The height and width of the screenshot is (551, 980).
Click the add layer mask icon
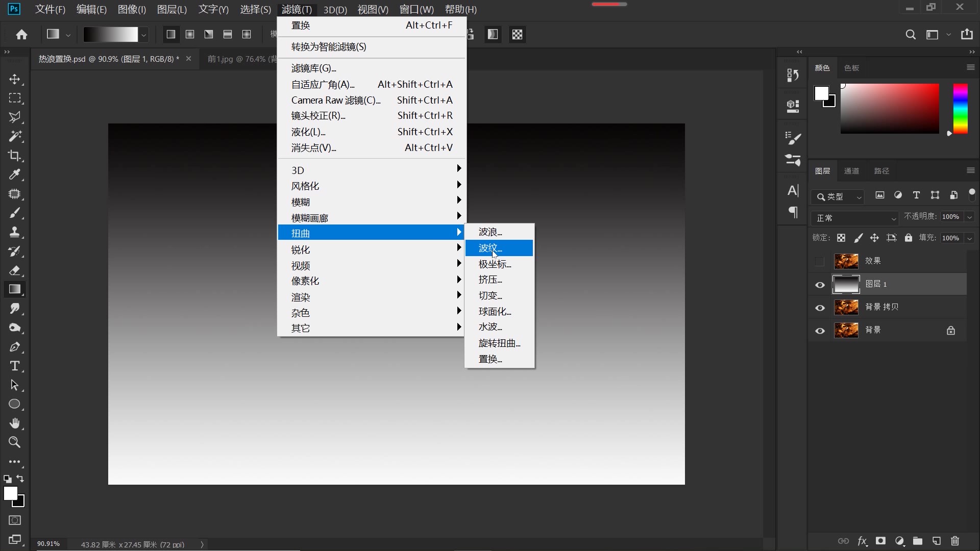880,541
